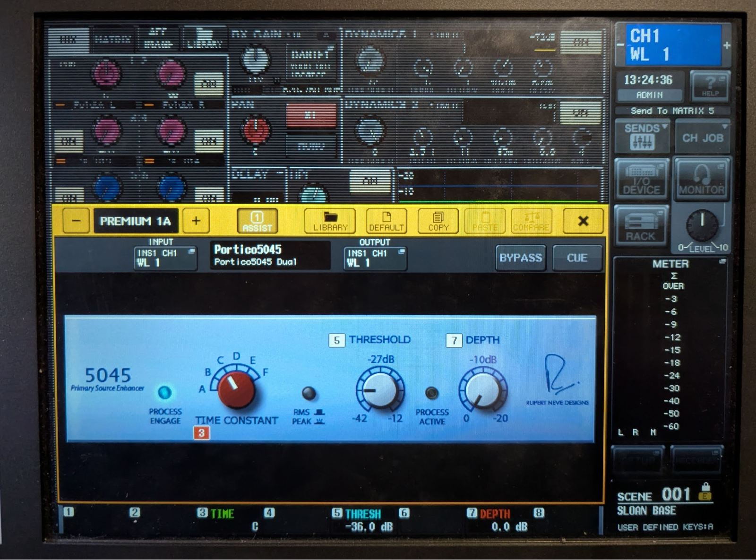Select the red PAN knob in background
756x560 pixels.
pyautogui.click(x=256, y=130)
